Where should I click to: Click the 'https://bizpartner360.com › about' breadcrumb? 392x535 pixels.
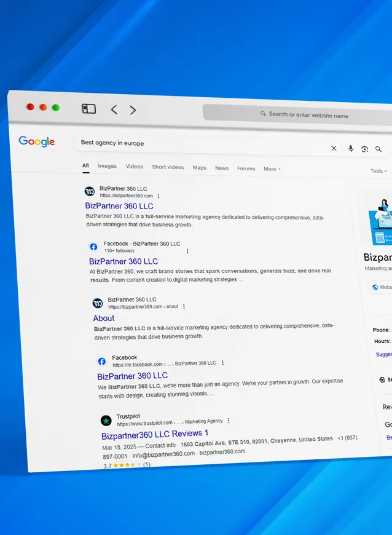[143, 306]
